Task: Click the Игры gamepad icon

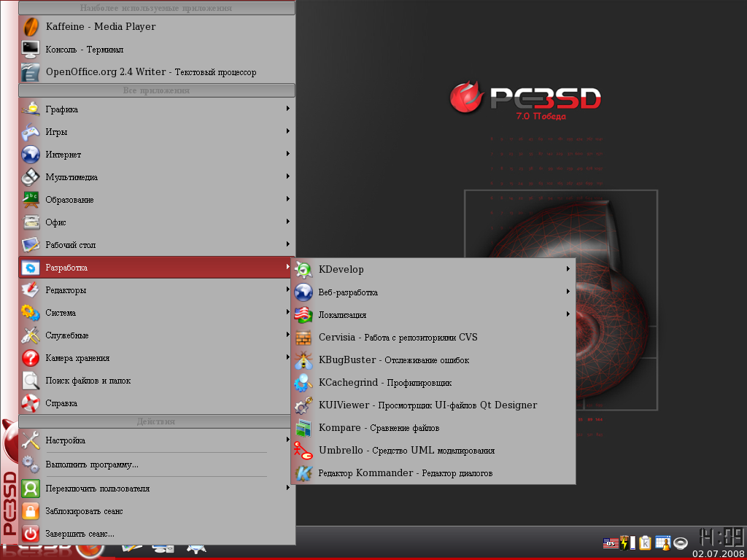Action: (30, 132)
